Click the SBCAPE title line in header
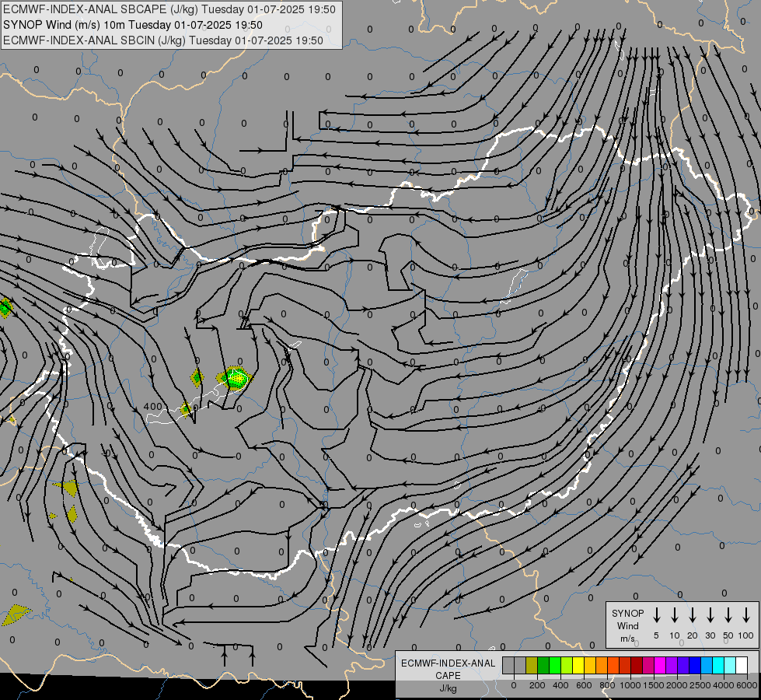 coord(169,9)
